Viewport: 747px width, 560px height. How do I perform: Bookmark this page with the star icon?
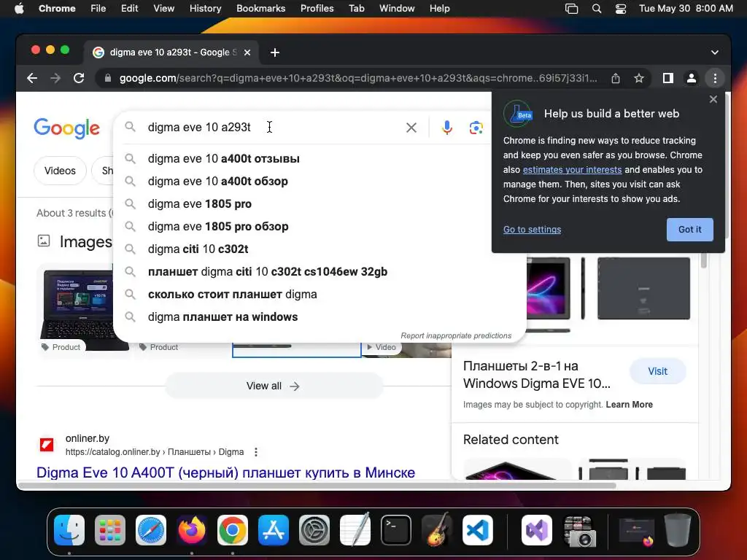pyautogui.click(x=639, y=78)
